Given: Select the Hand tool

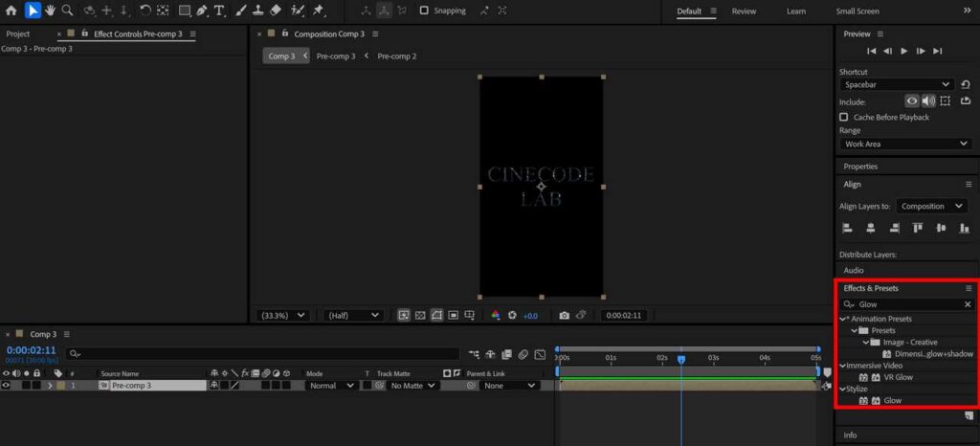Looking at the screenshot, I should point(50,11).
